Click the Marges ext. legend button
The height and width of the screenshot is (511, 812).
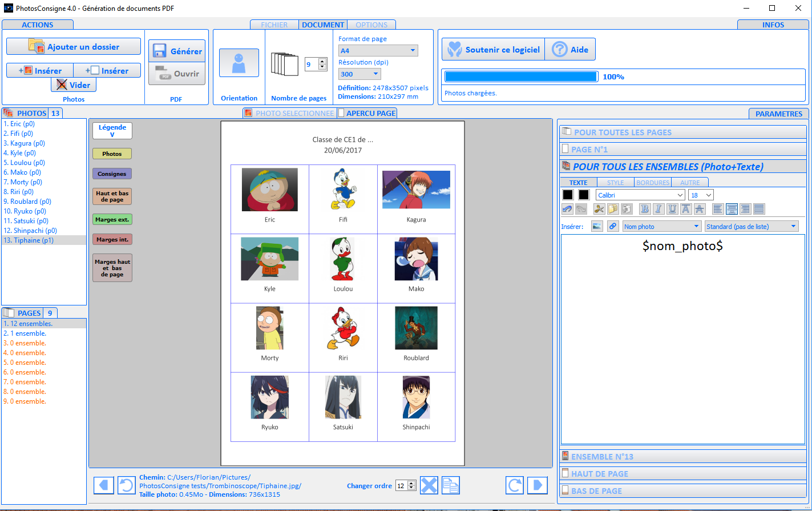[x=112, y=219]
